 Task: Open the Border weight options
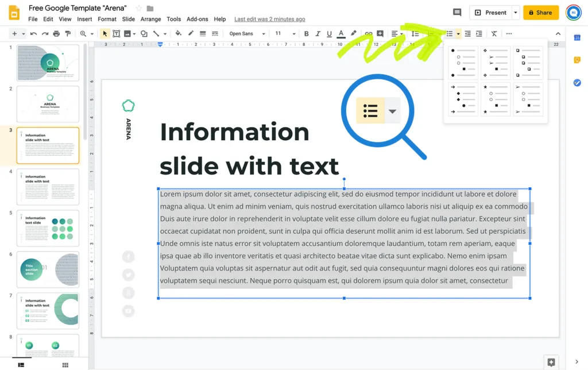pyautogui.click(x=203, y=34)
